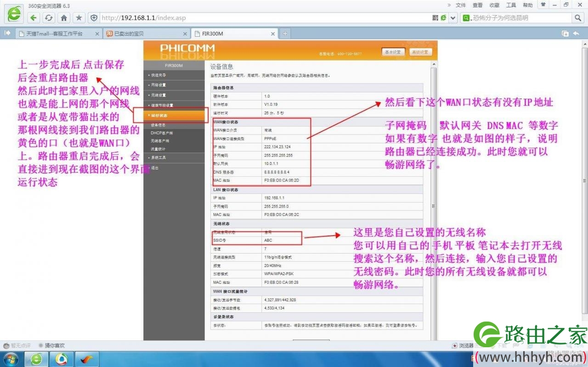Select the subnet mask 255.255.255.255 value
The image size is (588, 367).
pos(278,155)
